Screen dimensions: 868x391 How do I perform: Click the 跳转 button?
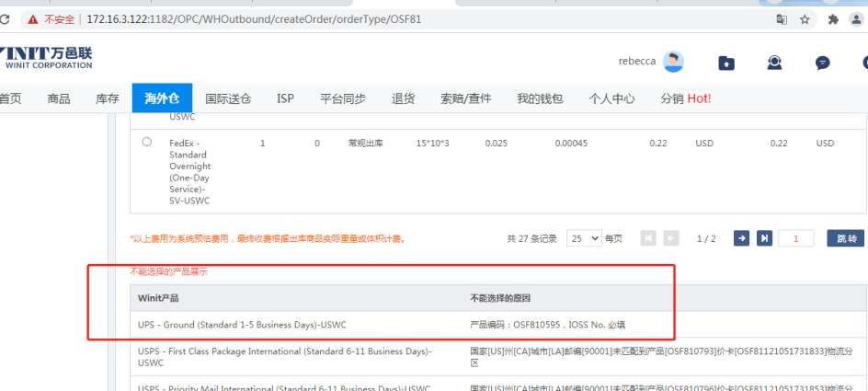coord(845,238)
